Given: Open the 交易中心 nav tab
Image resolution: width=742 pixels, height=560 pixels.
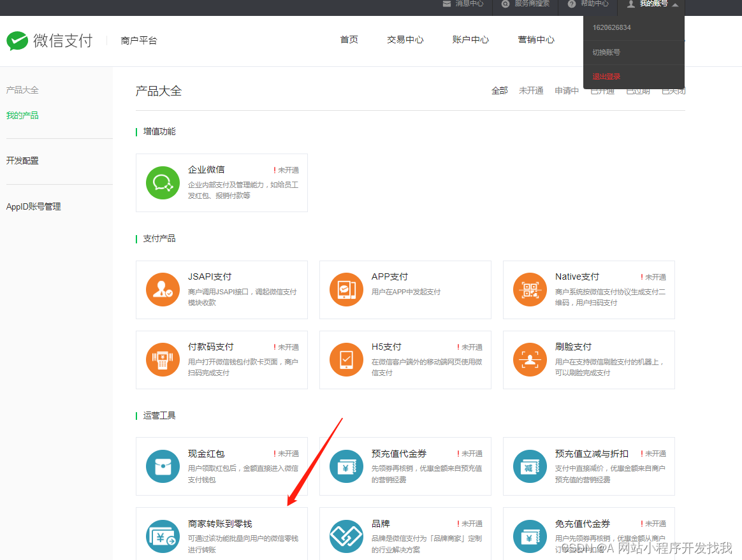Looking at the screenshot, I should pyautogui.click(x=405, y=39).
